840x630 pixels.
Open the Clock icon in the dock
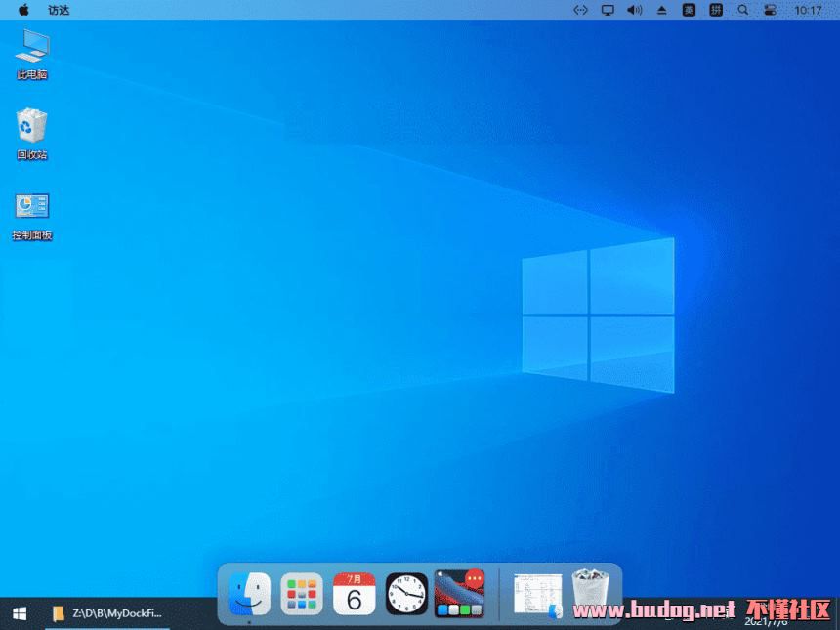(x=406, y=594)
